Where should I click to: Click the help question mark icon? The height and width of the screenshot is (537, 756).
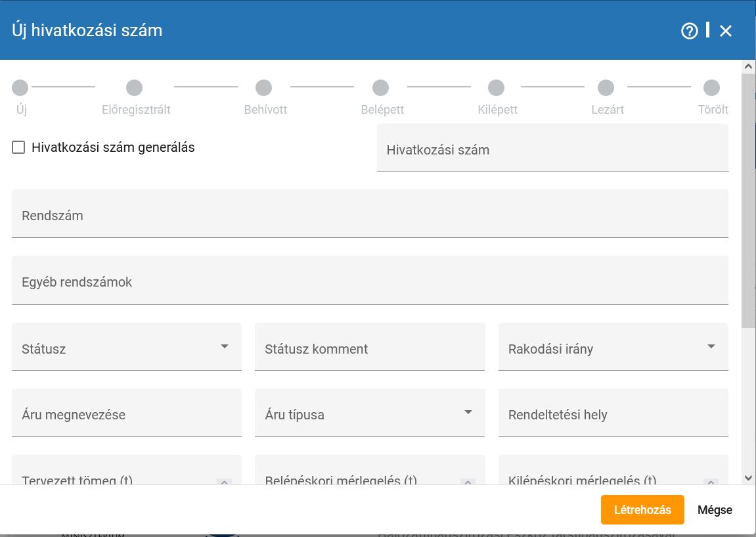coord(689,31)
